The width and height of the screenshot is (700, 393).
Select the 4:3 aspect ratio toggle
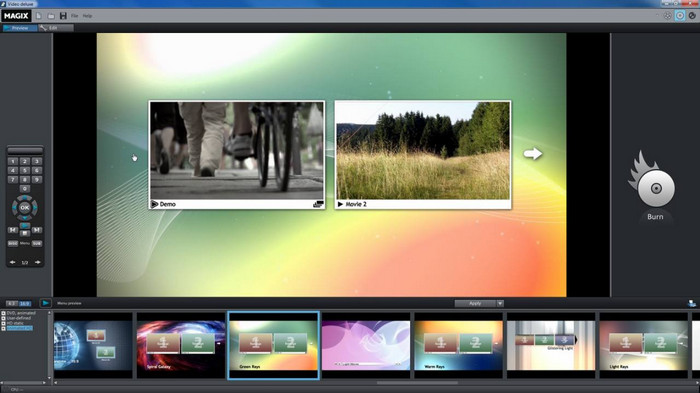point(11,303)
